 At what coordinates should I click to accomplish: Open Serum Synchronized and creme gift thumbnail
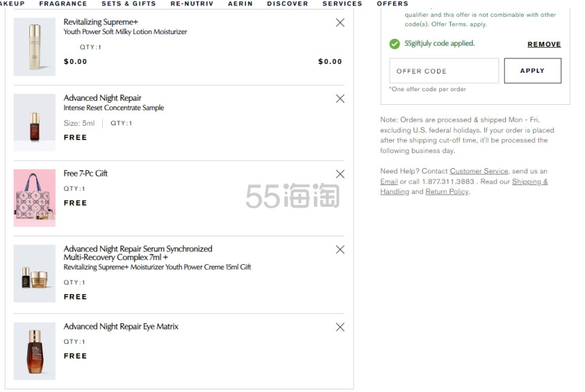pyautogui.click(x=35, y=274)
